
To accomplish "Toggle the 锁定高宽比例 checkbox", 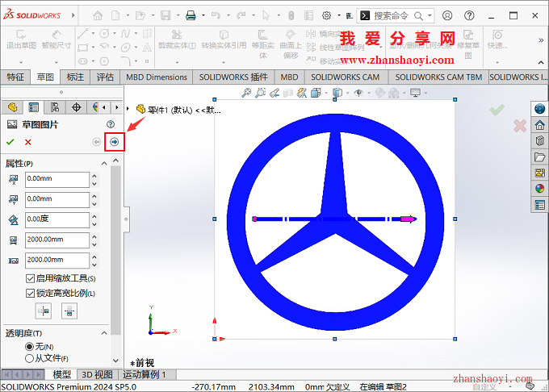I will point(31,293).
